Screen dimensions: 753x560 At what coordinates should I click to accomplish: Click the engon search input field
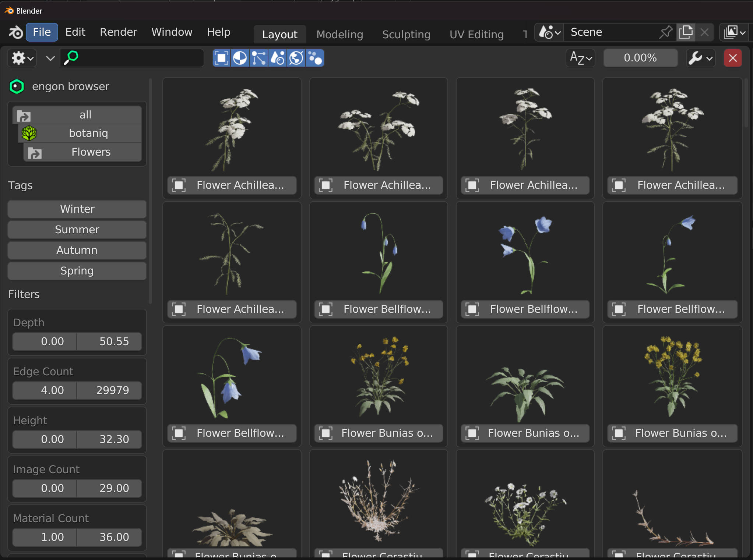[140, 58]
